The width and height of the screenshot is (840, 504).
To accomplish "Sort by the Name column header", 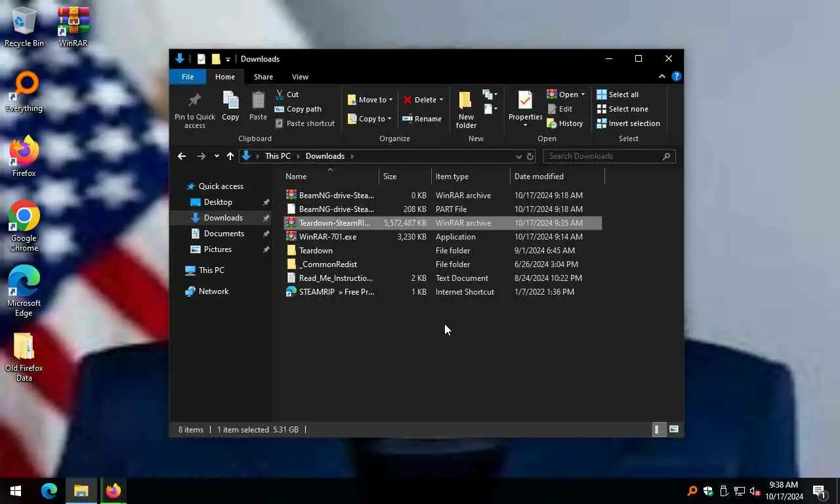I will coord(331,177).
